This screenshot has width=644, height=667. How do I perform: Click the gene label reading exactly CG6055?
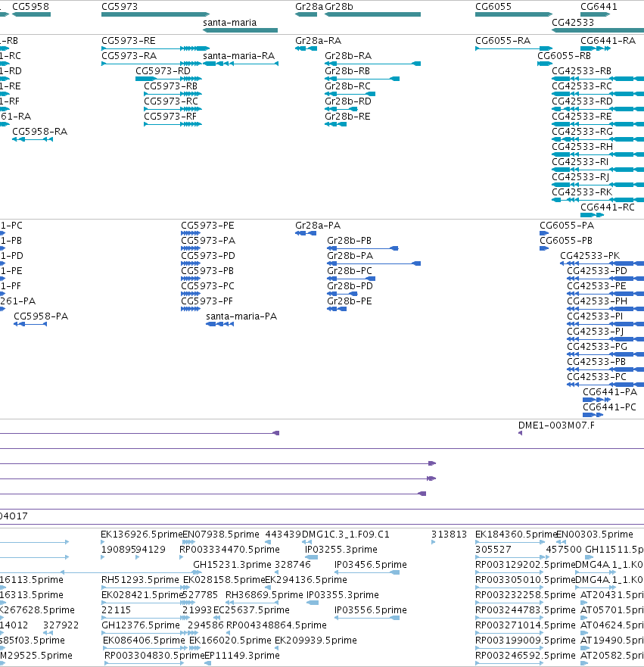493,7
